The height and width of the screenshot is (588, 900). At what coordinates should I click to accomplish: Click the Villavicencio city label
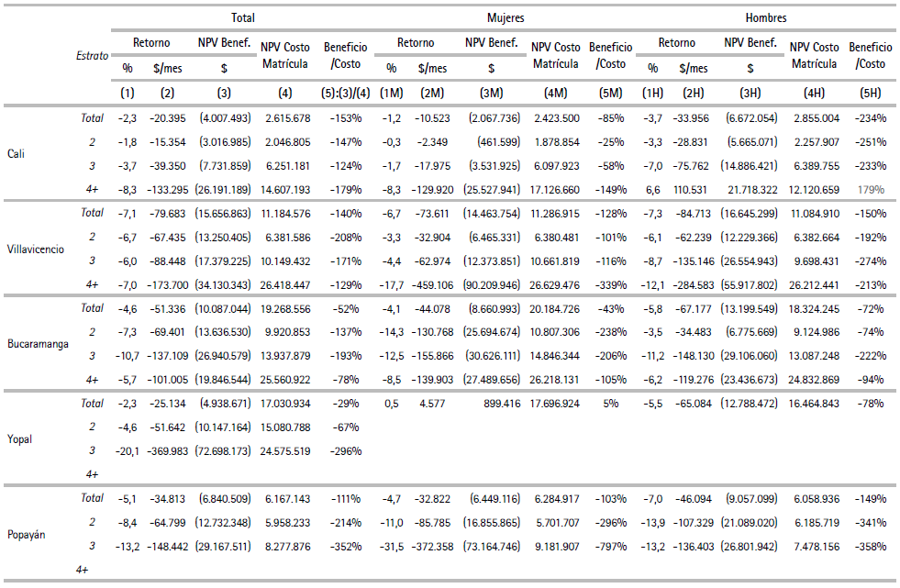(34, 249)
